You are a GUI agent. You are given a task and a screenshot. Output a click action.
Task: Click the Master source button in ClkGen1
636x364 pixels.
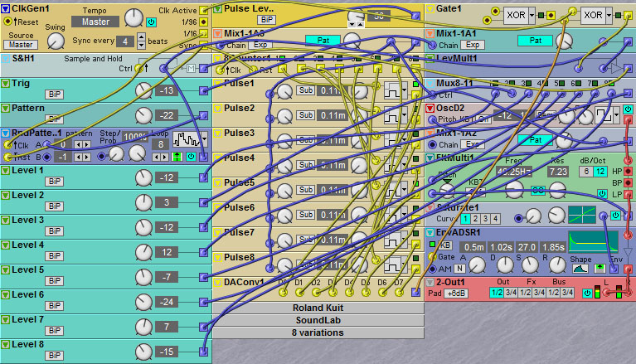tap(22, 45)
